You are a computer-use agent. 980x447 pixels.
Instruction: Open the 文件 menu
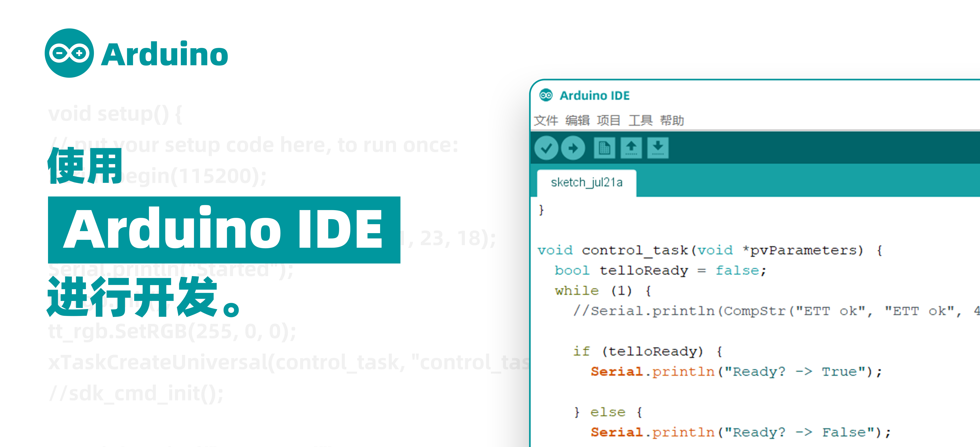[x=546, y=121]
